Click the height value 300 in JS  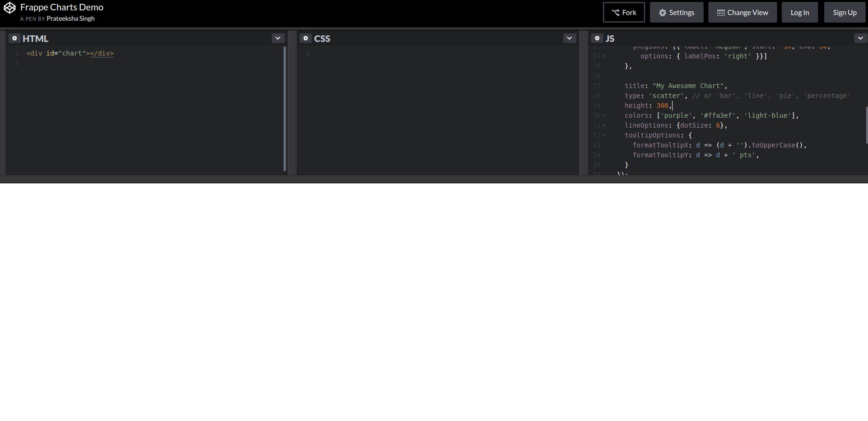tap(662, 105)
